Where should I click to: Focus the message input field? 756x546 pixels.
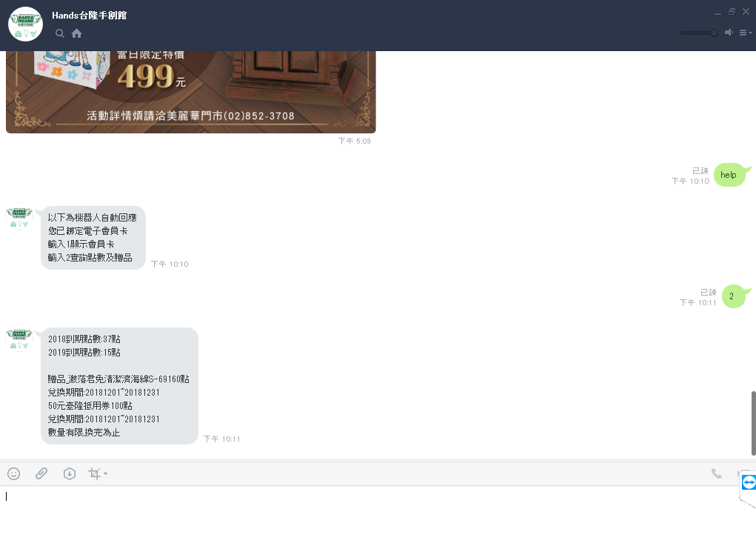(x=371, y=515)
